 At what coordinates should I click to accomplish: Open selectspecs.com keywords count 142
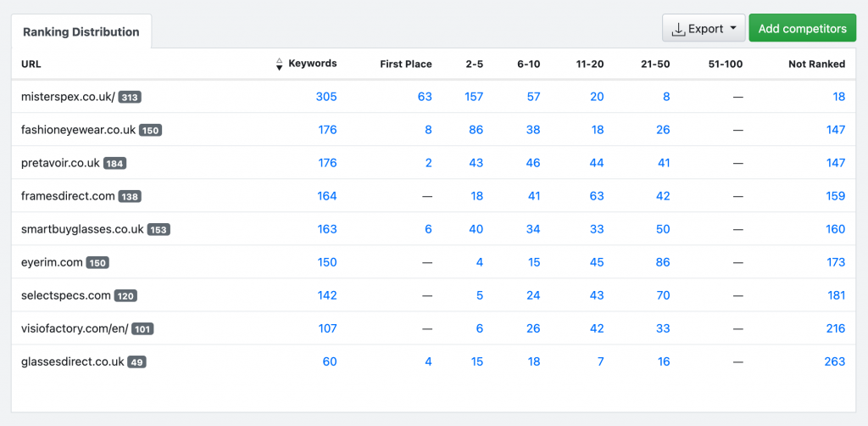[326, 295]
